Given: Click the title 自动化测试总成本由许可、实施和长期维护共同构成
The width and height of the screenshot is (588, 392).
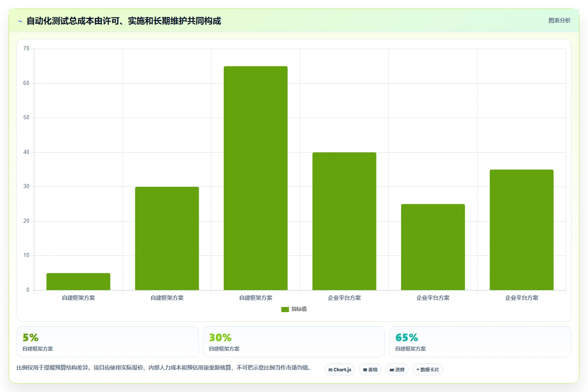Looking at the screenshot, I should (x=124, y=21).
